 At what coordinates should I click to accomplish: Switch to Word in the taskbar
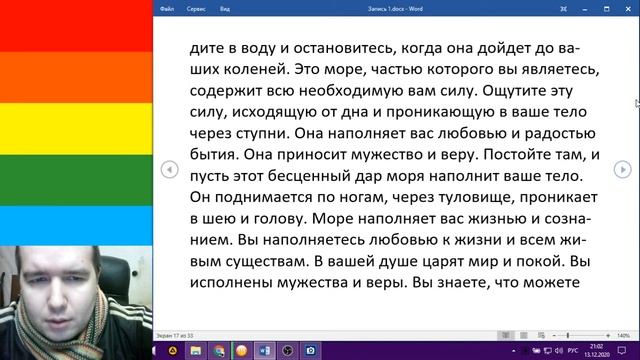click(264, 351)
